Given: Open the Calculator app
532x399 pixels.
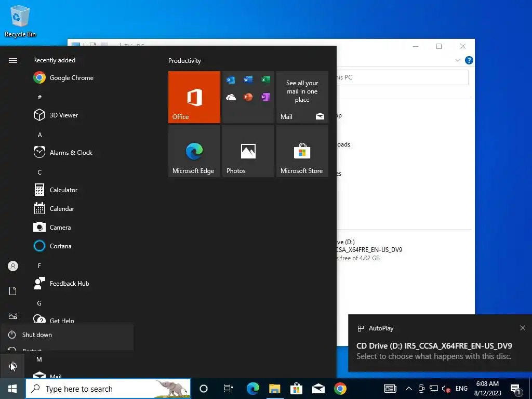Looking at the screenshot, I should coord(56,190).
